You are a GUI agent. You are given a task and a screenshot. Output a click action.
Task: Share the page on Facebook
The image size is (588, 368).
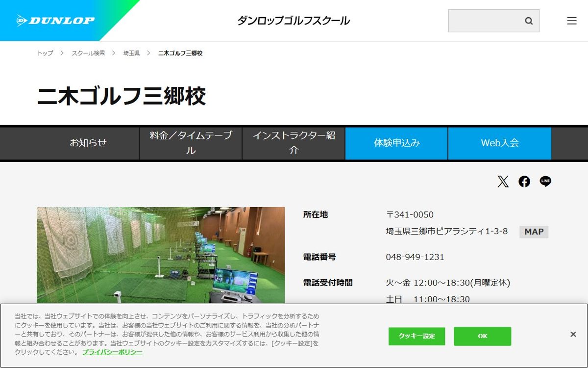524,182
